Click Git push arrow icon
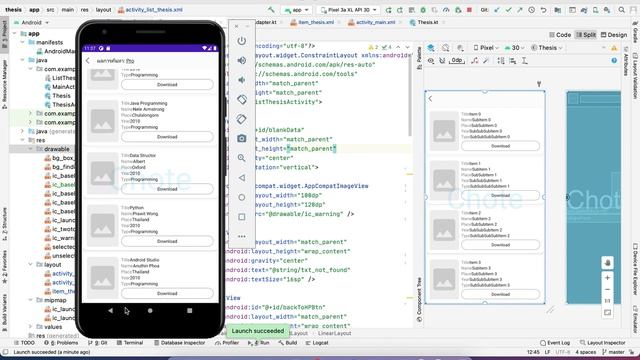Image resolution: width=640 pixels, height=360 pixels. (x=520, y=9)
